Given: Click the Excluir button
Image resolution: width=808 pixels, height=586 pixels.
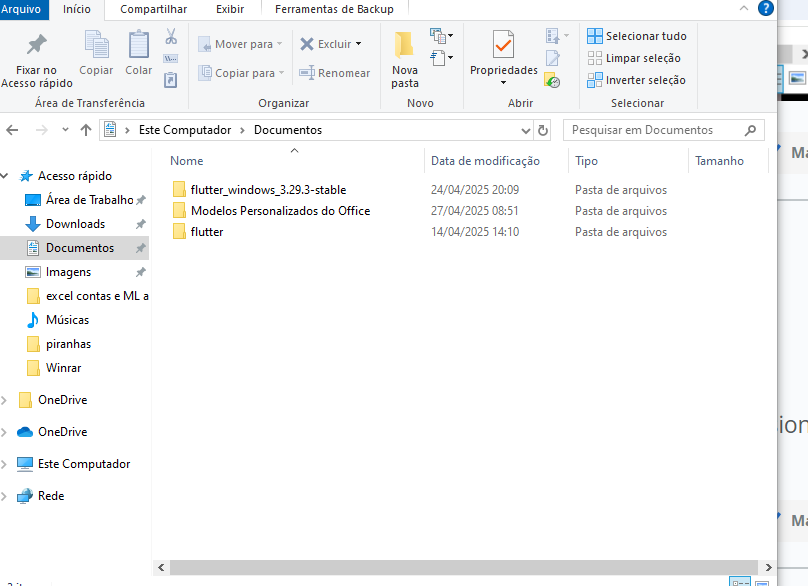Looking at the screenshot, I should coord(326,44).
